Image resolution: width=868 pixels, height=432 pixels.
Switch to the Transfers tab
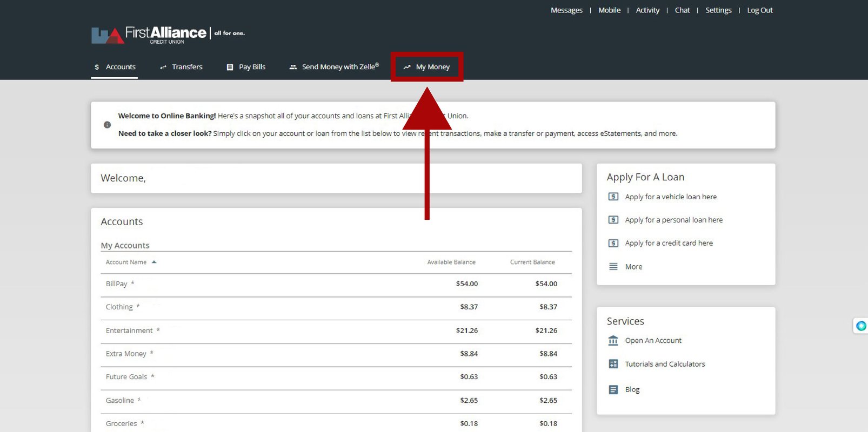[x=181, y=67]
